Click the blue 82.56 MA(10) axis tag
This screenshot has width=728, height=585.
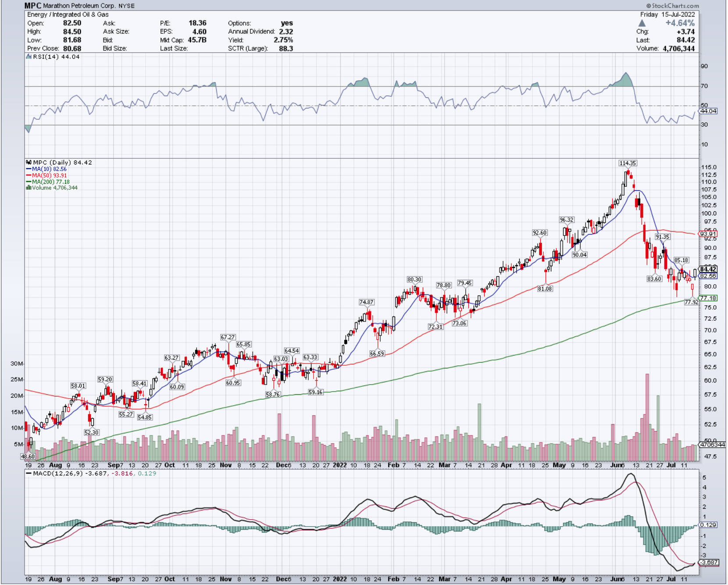click(x=708, y=276)
